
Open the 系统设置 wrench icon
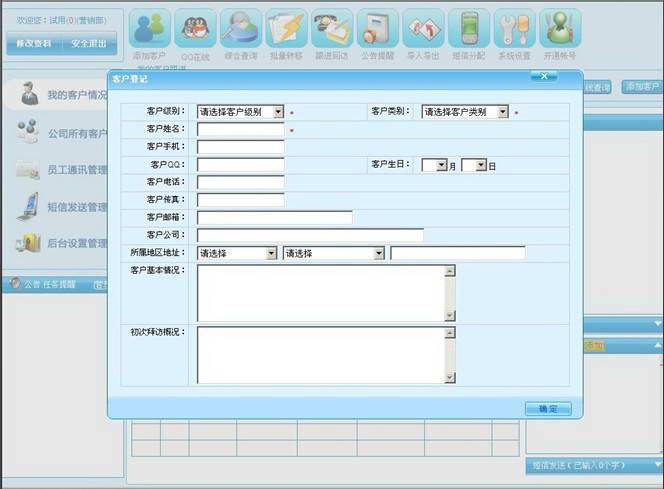(515, 28)
